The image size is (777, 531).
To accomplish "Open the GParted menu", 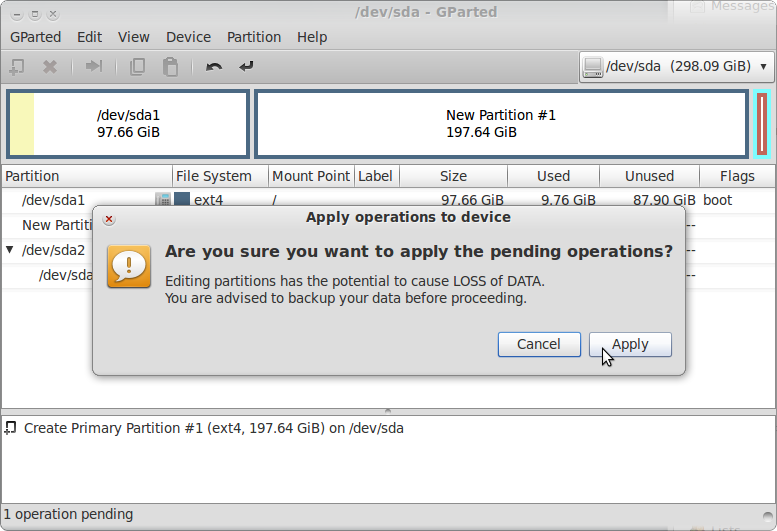I will pos(36,37).
